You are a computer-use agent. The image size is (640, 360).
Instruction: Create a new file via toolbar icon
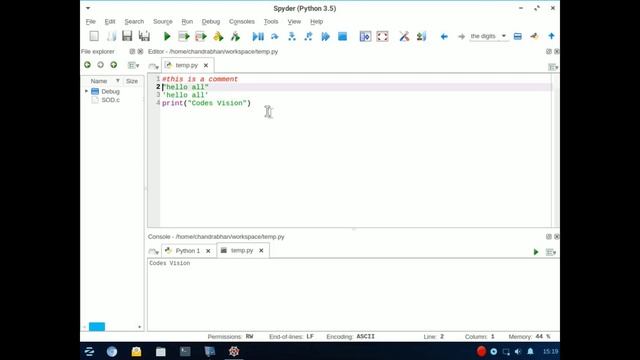click(x=94, y=36)
